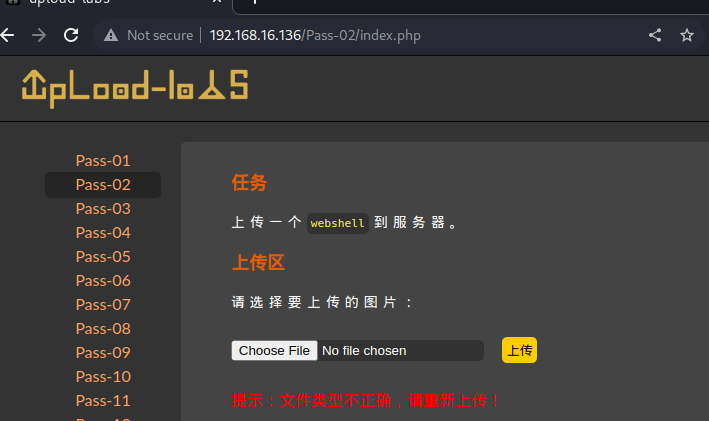Open Pass-05 from the list
The image size is (709, 421).
103,256
